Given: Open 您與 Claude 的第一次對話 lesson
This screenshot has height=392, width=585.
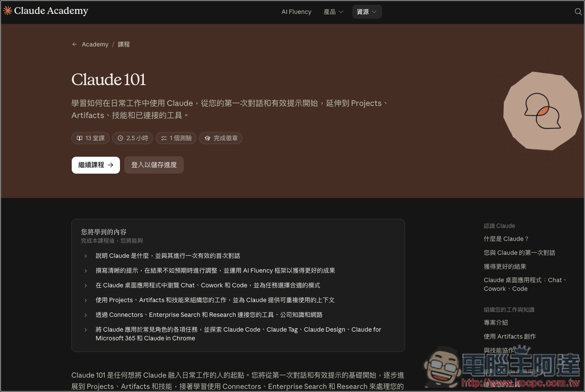Looking at the screenshot, I should coord(519,253).
